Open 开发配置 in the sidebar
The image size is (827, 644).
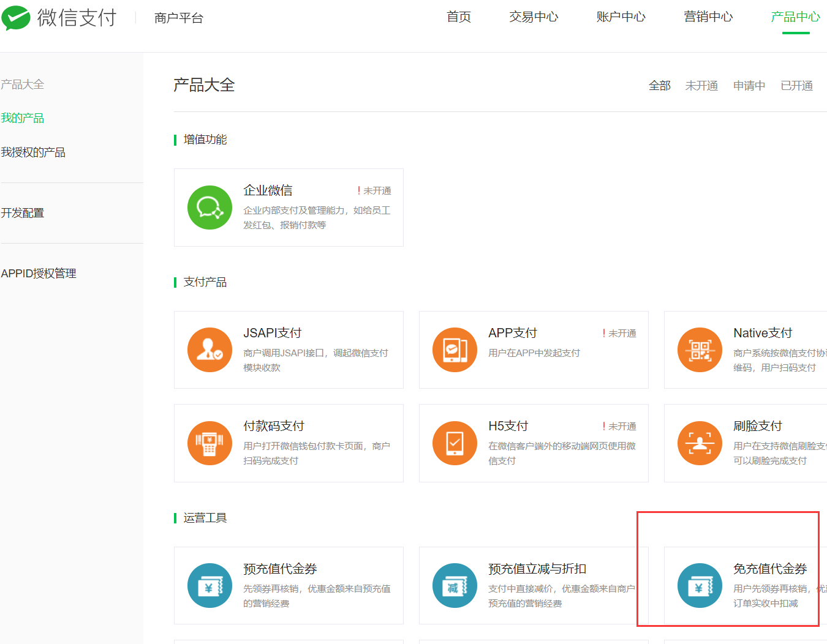23,213
